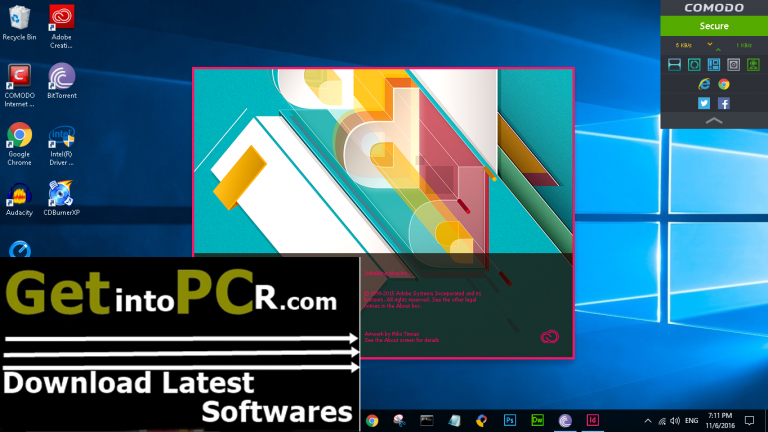Click the green icon in COMODO widget
The image size is (768, 432).
click(x=753, y=65)
